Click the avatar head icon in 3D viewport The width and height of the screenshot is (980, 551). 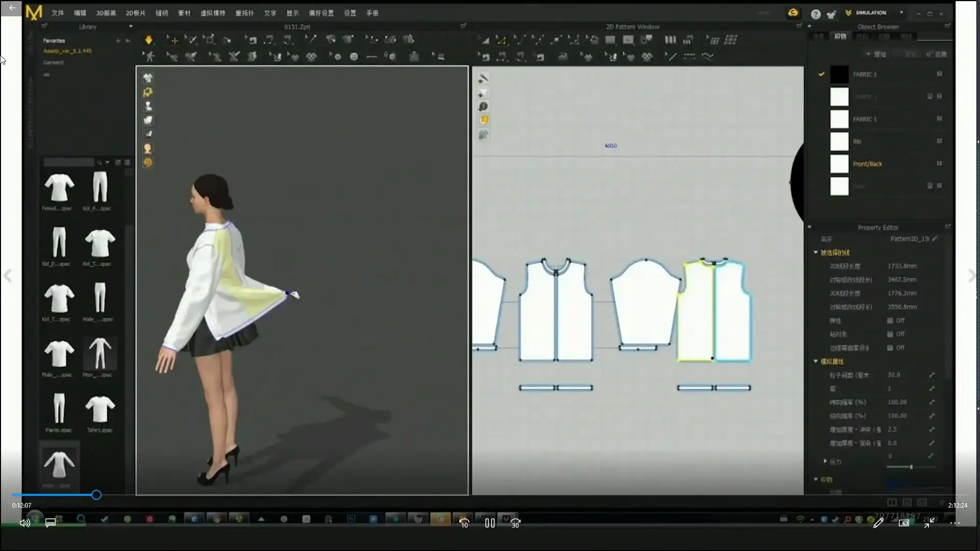pos(148,148)
